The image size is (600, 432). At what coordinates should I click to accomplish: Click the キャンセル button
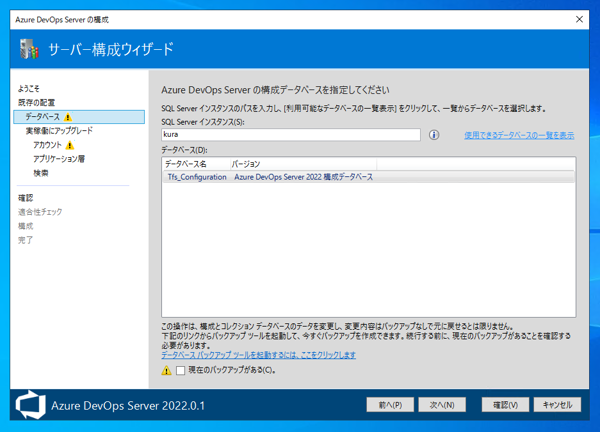pos(557,404)
